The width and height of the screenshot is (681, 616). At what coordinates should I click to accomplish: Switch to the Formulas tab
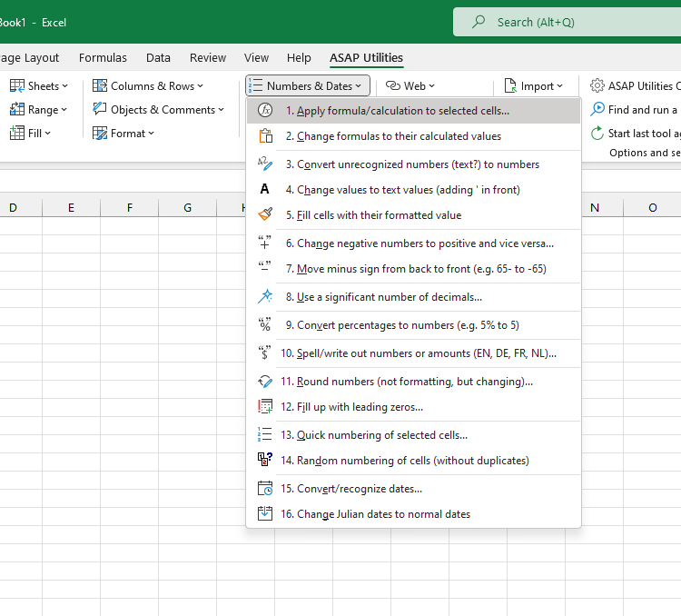[103, 57]
